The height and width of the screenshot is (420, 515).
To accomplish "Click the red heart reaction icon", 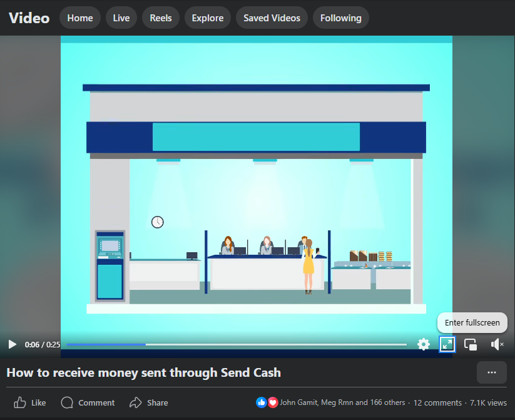I will coord(273,402).
